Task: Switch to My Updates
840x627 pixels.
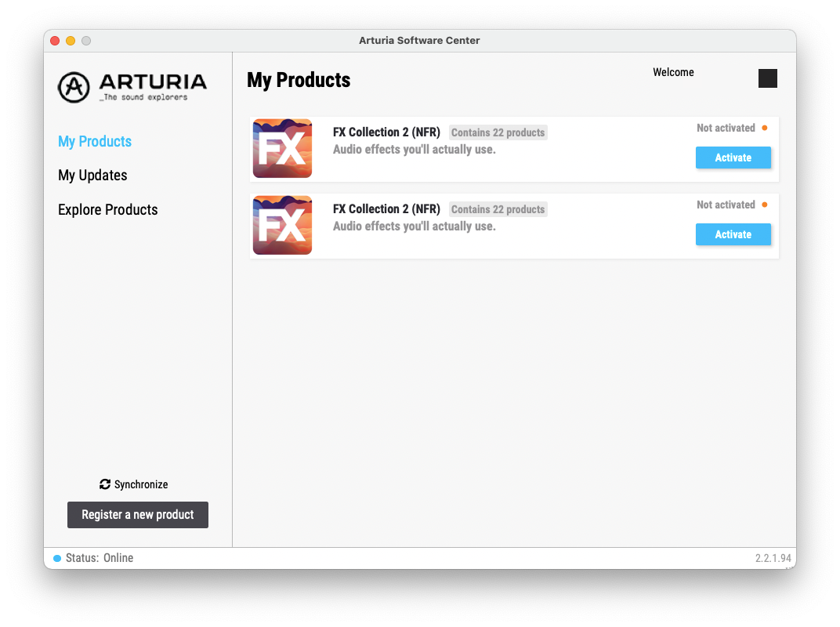Action: tap(92, 176)
